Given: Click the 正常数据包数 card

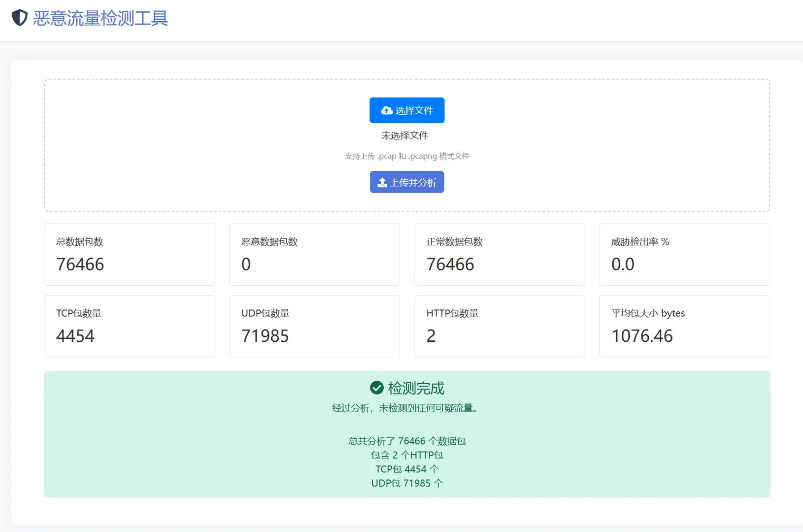Looking at the screenshot, I should tap(499, 255).
